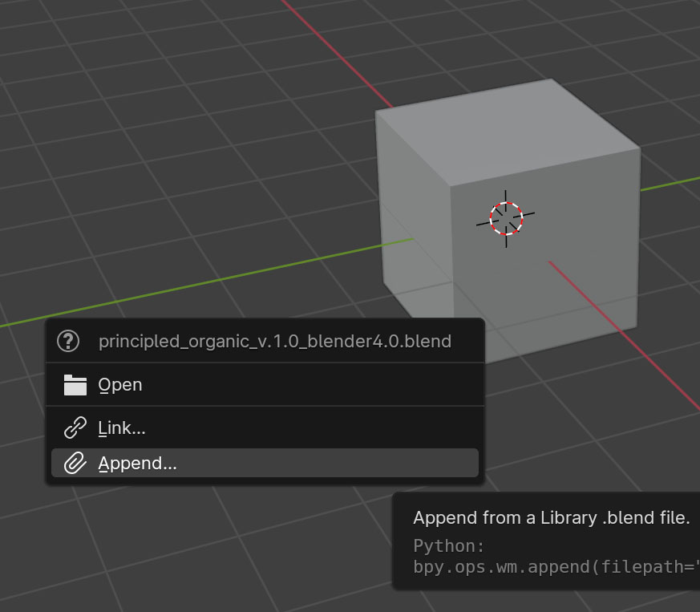Click the chain link icon beside Link...
700x612 pixels.
[75, 428]
